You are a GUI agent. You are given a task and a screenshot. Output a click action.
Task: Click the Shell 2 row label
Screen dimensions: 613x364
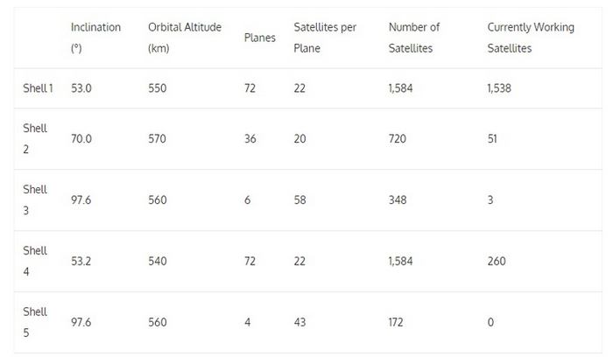(35, 139)
